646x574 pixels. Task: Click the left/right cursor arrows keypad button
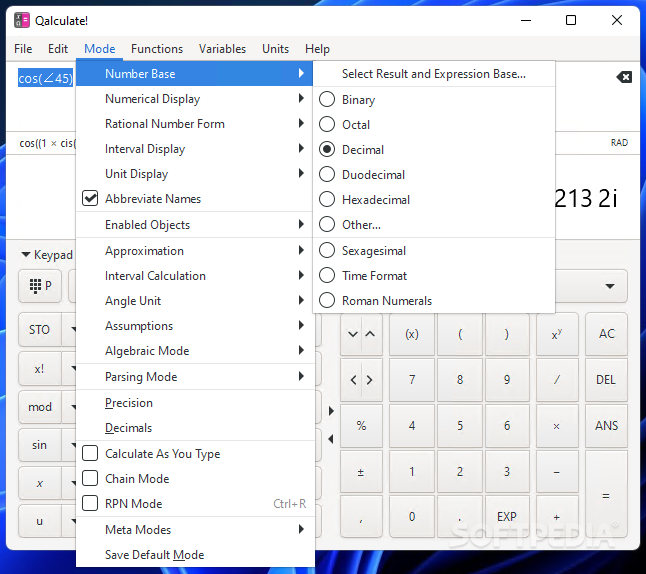(361, 380)
